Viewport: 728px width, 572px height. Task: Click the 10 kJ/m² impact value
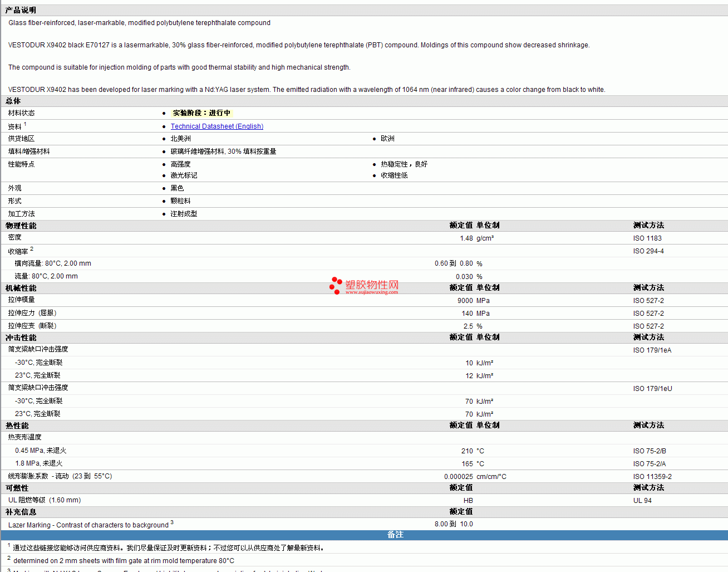(479, 363)
